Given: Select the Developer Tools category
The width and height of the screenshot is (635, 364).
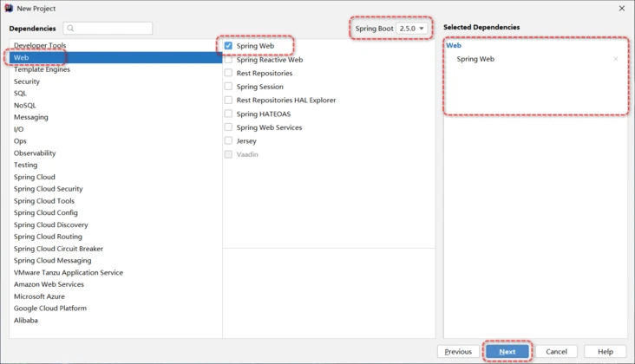Looking at the screenshot, I should pyautogui.click(x=116, y=45).
